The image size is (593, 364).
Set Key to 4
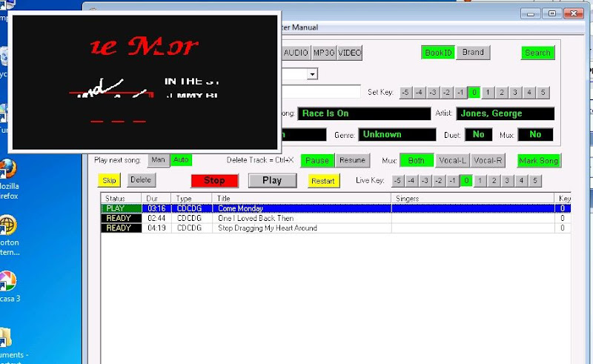pos(529,93)
